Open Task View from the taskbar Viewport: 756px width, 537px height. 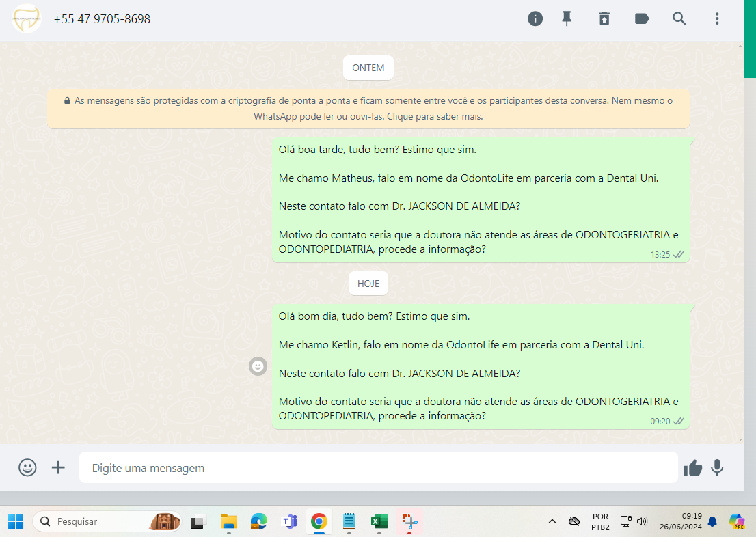coord(197,521)
